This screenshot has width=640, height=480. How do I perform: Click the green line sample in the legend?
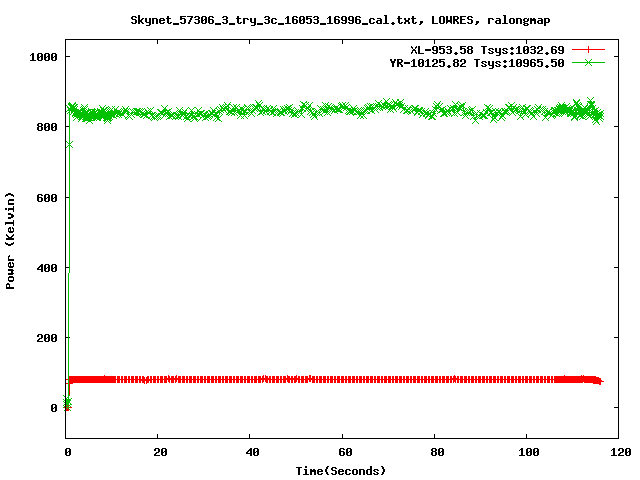[x=588, y=62]
